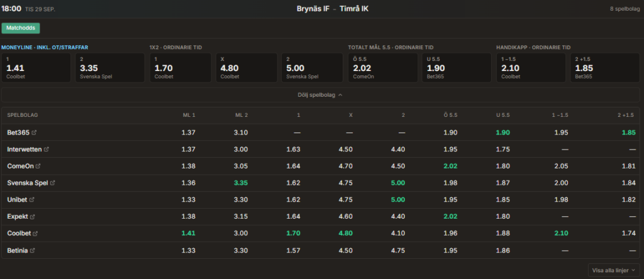Click the TOTALT MÅL 5.5 heading
644x279 pixels.
[391, 48]
